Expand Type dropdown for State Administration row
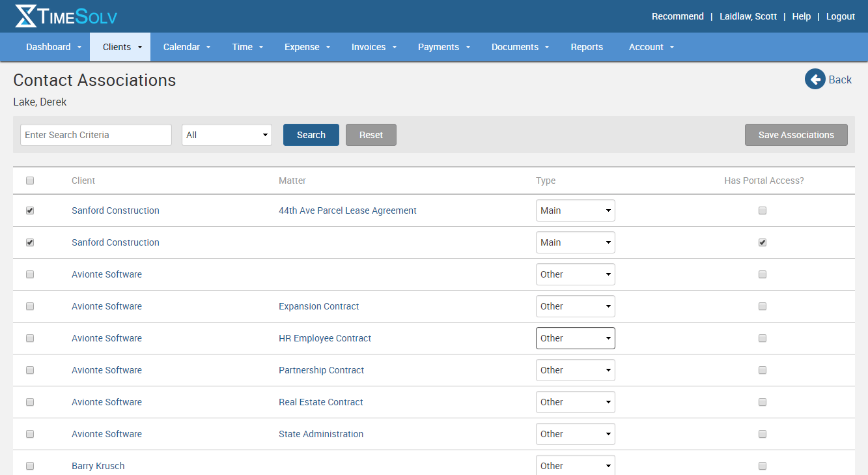This screenshot has height=475, width=868. tap(575, 434)
